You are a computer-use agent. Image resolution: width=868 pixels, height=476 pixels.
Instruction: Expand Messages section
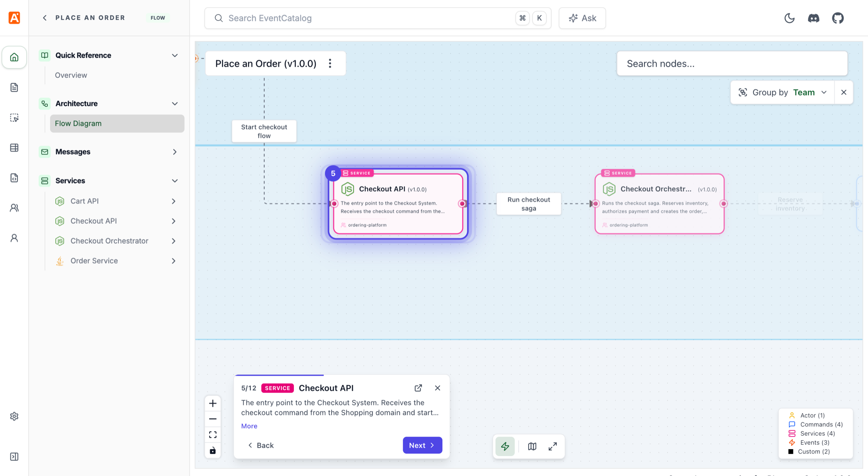pos(175,152)
